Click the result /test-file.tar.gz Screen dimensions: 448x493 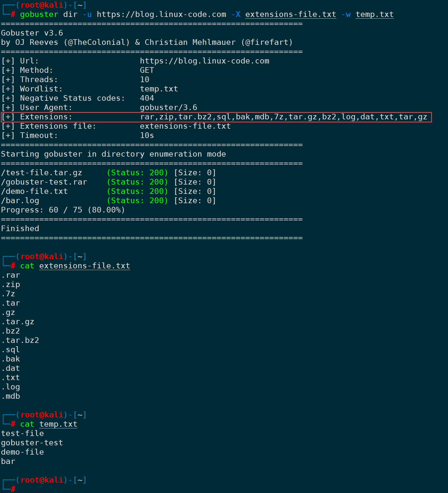coord(41,173)
